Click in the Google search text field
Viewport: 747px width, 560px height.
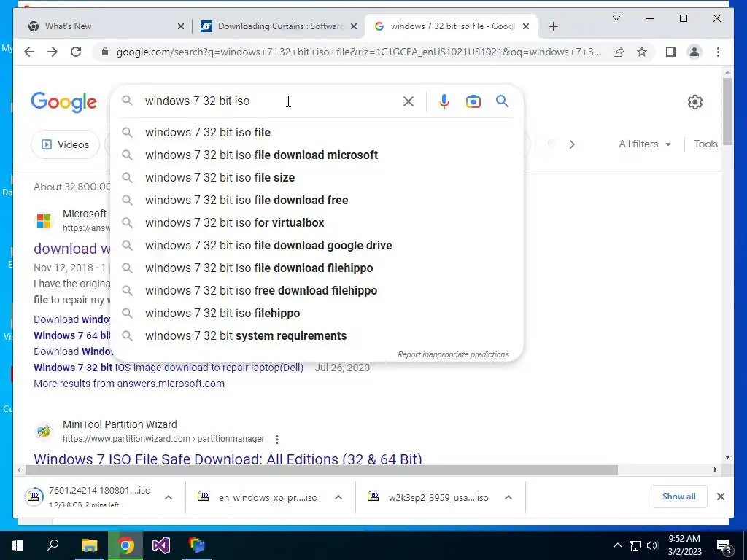[269, 101]
